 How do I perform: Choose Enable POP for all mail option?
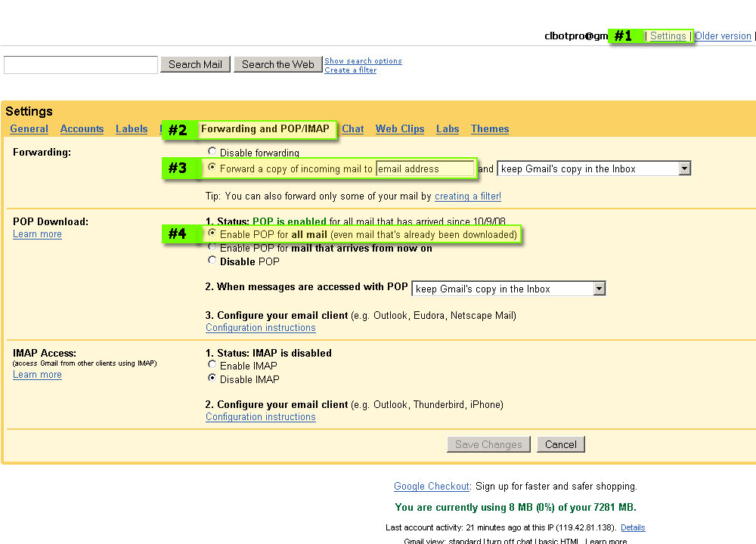click(212, 234)
